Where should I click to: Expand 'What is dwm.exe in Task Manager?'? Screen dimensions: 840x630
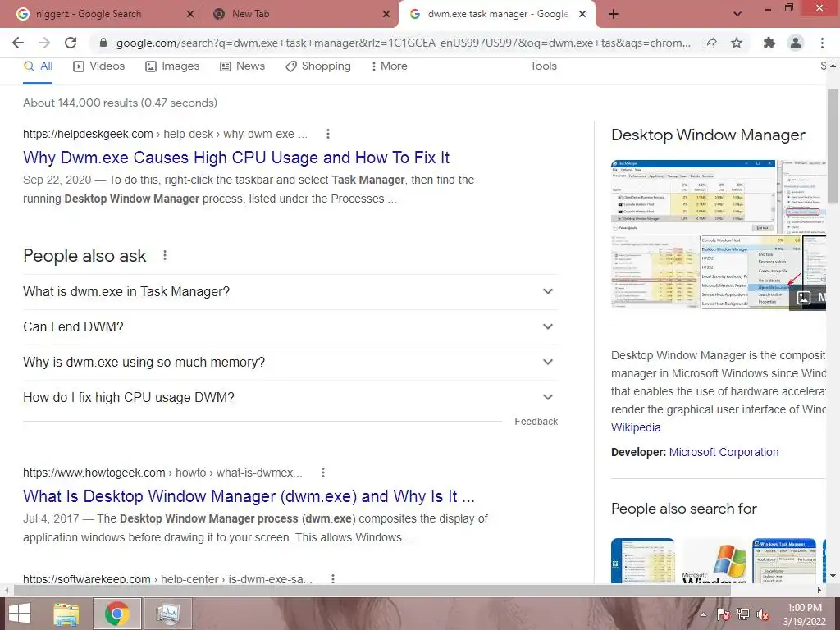(290, 292)
